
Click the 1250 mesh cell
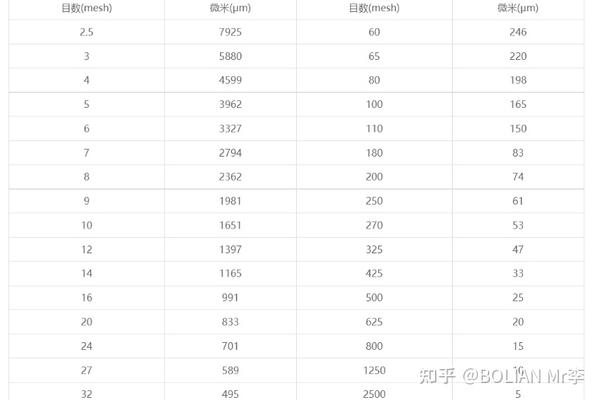(374, 370)
